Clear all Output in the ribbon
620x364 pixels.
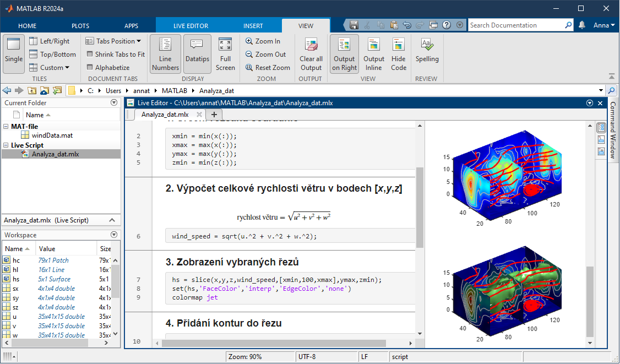point(311,54)
